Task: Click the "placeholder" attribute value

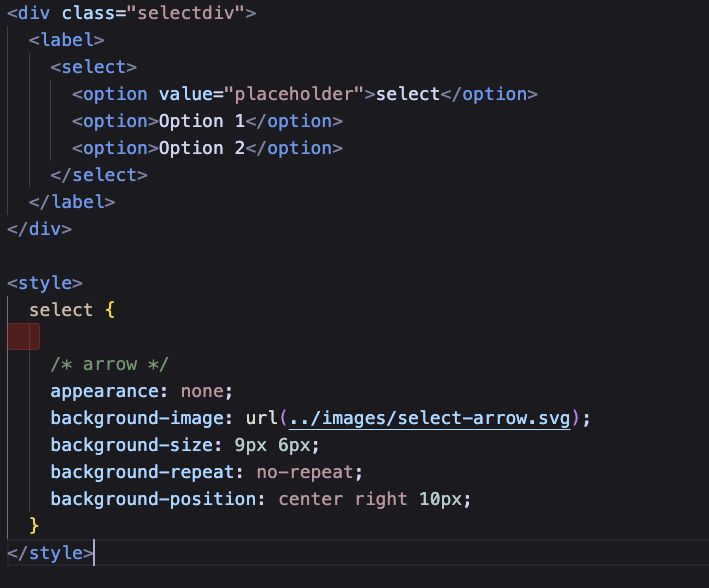Action: pos(294,94)
